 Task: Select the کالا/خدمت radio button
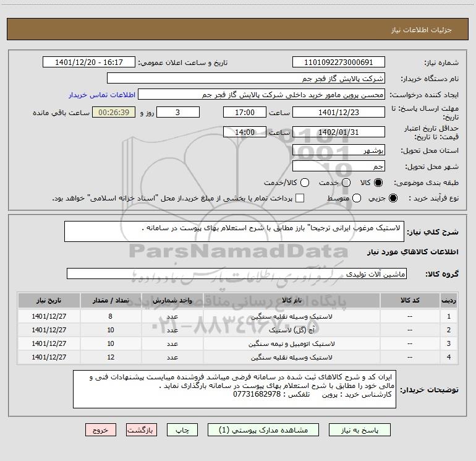point(305,183)
